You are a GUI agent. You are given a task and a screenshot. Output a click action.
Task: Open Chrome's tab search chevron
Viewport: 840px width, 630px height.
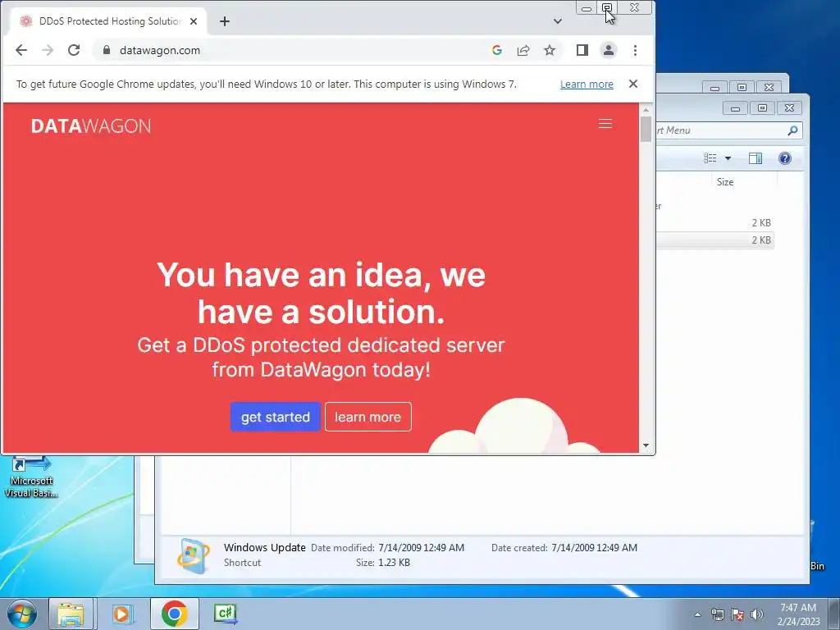coord(558,21)
